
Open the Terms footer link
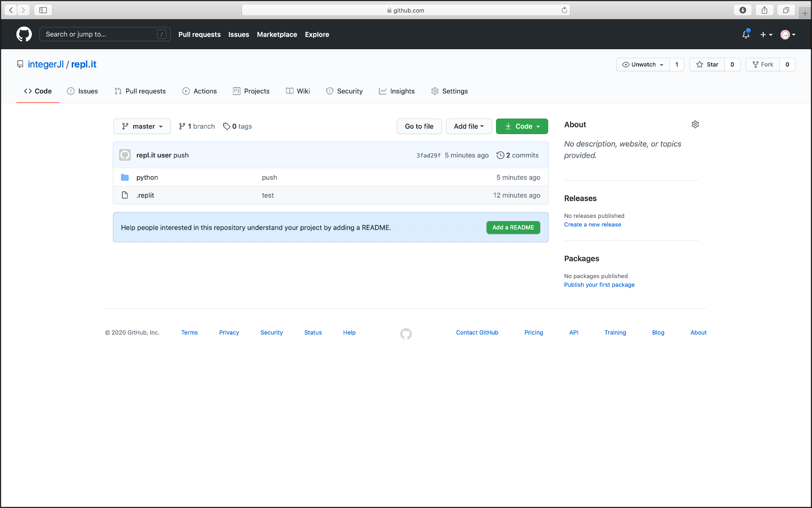coord(189,332)
